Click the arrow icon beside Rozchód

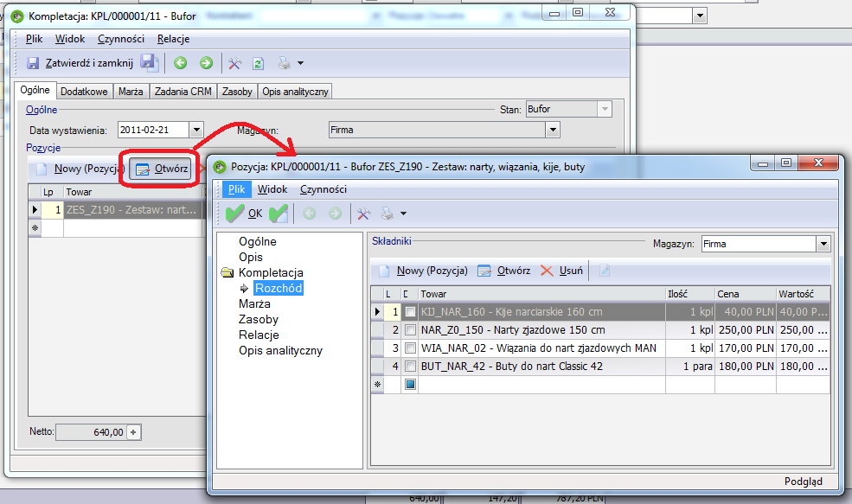tap(245, 289)
